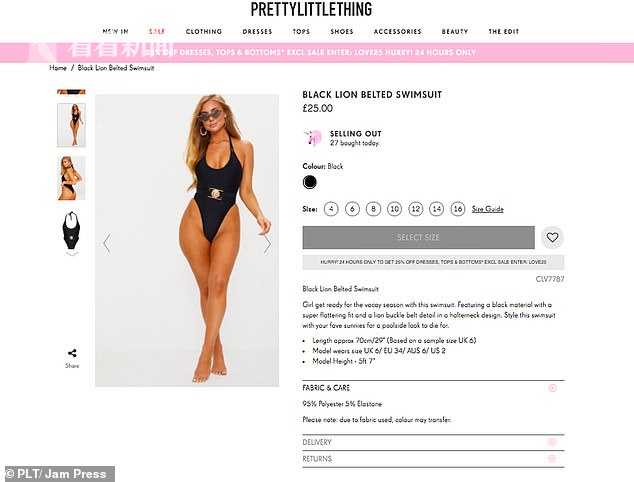Go to Home breadcrumb link

[x=58, y=68]
